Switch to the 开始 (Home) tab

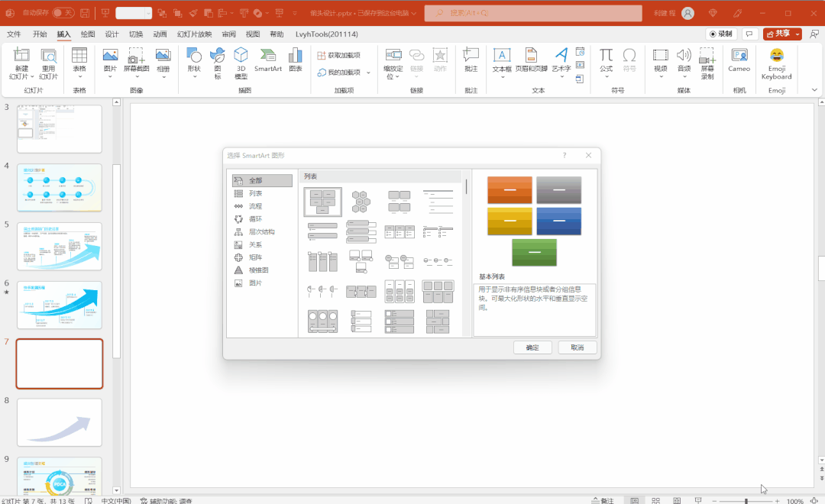40,34
